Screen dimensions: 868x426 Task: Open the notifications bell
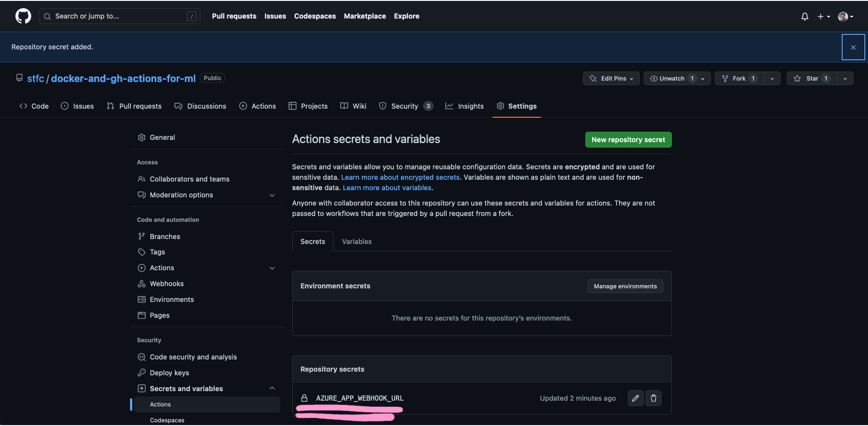(x=804, y=16)
